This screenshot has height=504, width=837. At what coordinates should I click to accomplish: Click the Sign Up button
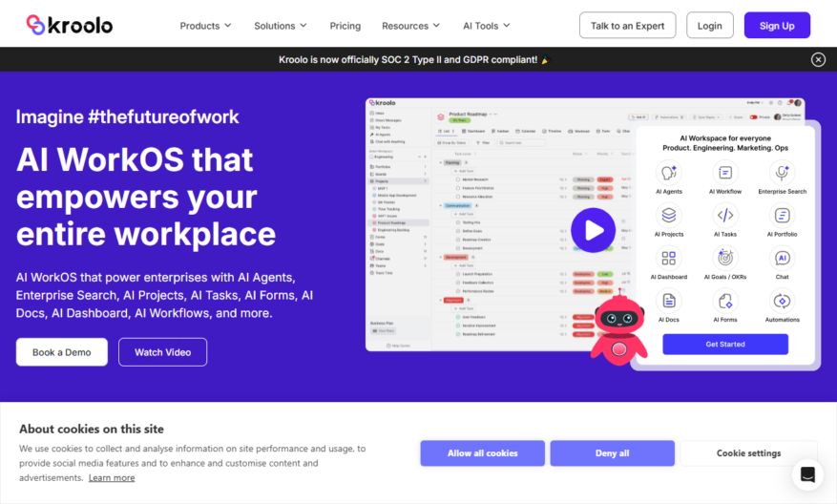[777, 25]
